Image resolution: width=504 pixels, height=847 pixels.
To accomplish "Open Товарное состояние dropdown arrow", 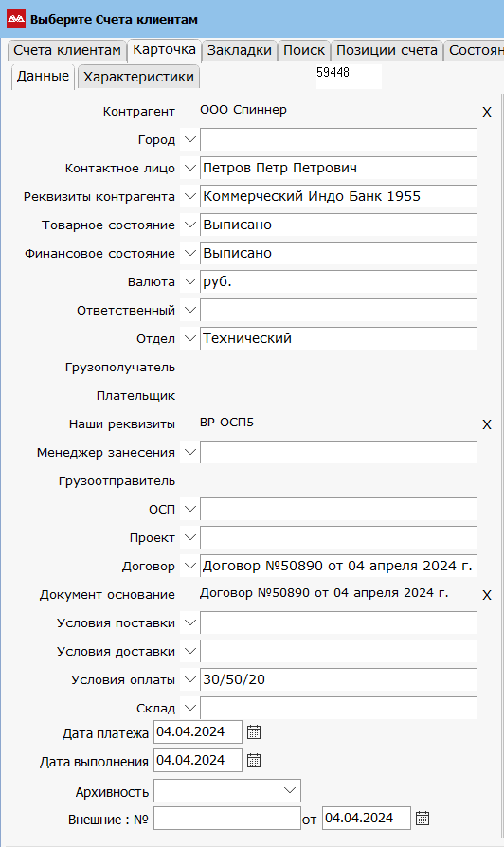I will click(189, 225).
